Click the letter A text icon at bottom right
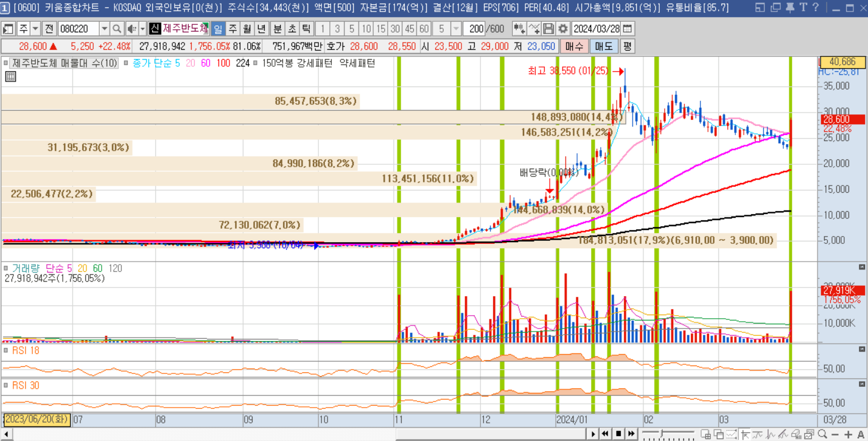 (860, 434)
